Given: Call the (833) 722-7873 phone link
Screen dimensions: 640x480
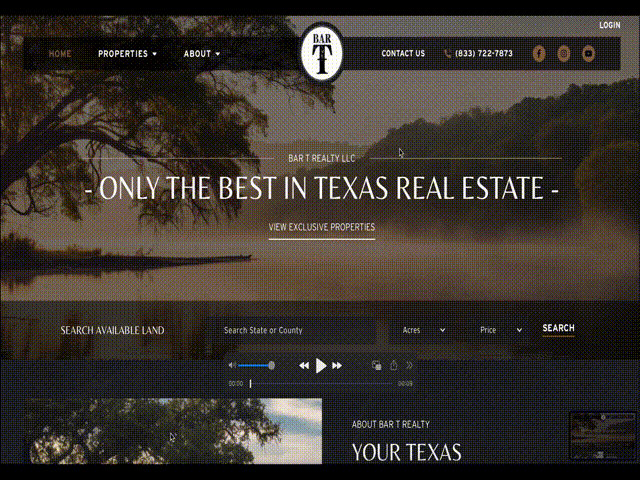Looking at the screenshot, I should 484,53.
